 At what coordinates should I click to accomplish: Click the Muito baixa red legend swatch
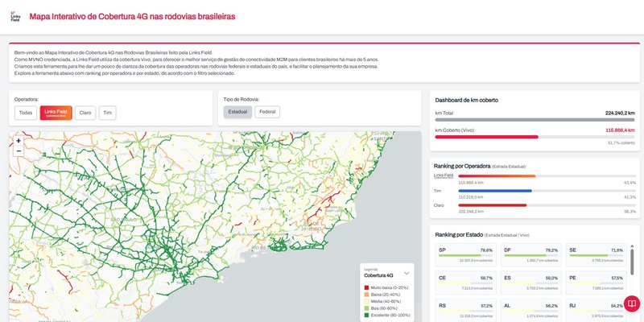(x=366, y=288)
